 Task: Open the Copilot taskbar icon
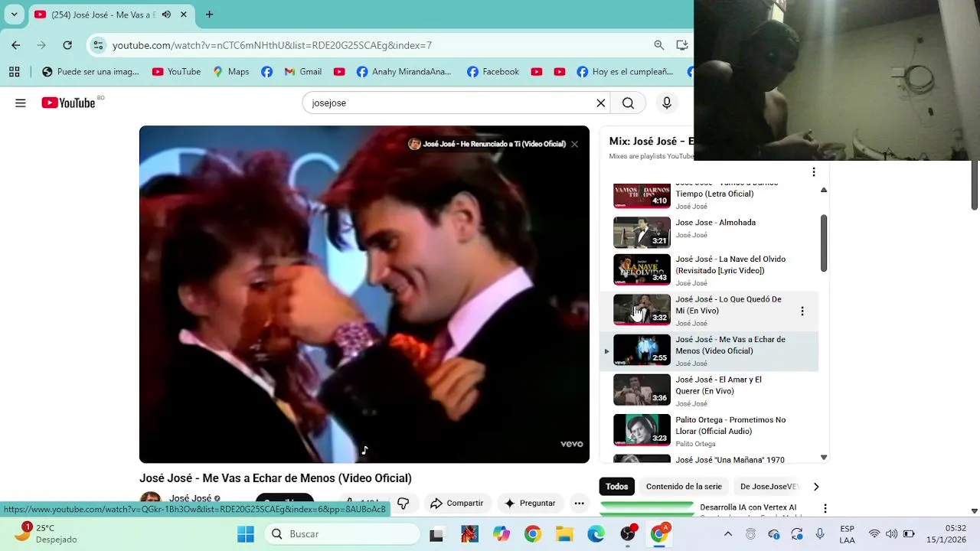tap(501, 533)
